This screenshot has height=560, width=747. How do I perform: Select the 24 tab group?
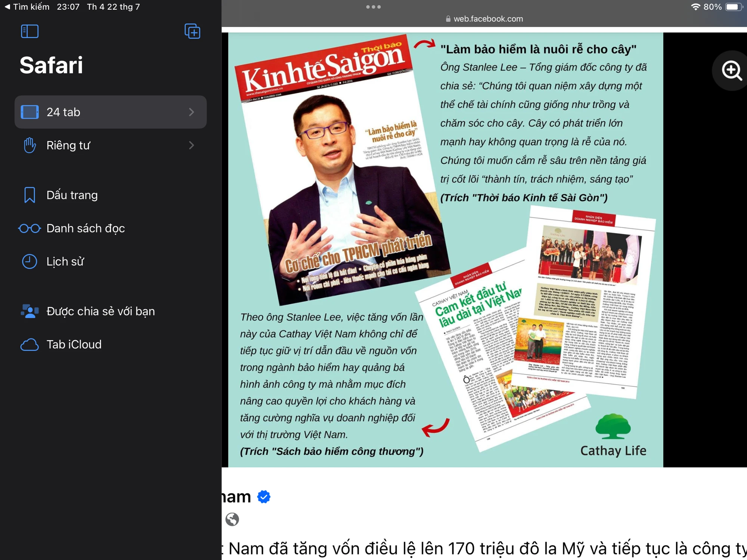(111, 112)
